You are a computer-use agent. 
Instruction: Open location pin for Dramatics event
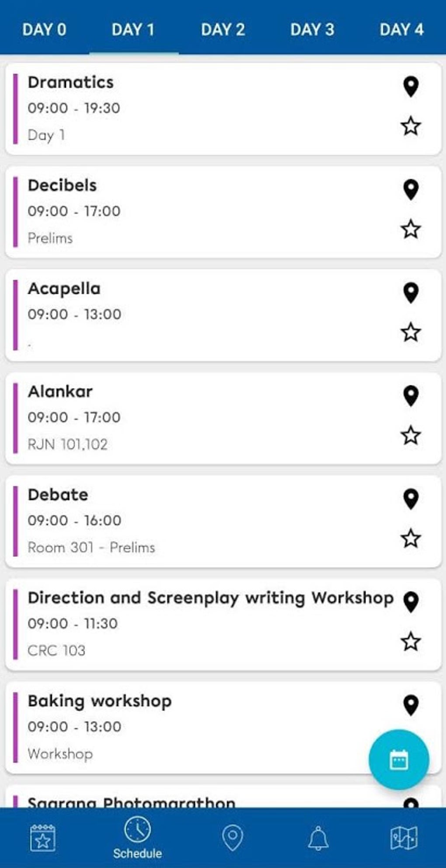(x=411, y=87)
